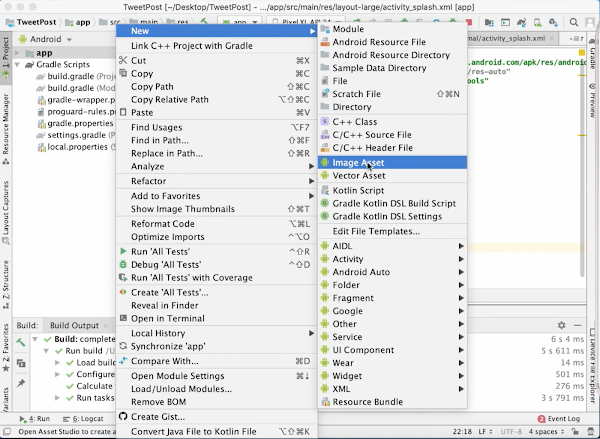Open the Event Log
Screen dimensions: 600x439
[x=558, y=419]
